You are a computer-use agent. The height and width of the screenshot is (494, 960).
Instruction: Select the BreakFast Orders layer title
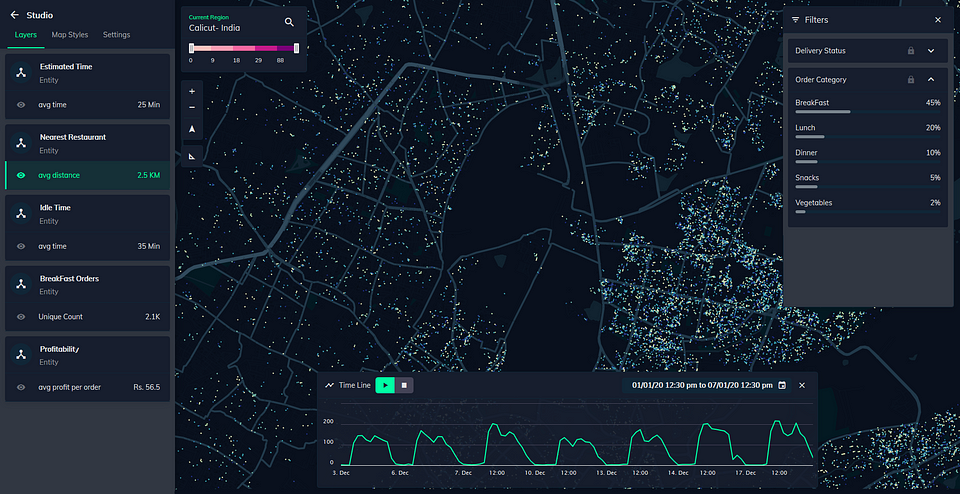[x=69, y=279]
